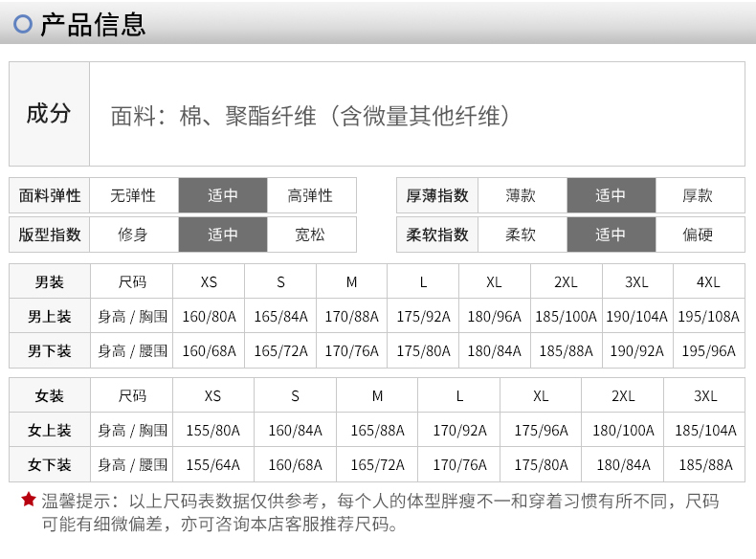Viewport: 756px width, 559px height.
Task: Click the 175/92A cell in 男上装 row
Action: pos(423,317)
